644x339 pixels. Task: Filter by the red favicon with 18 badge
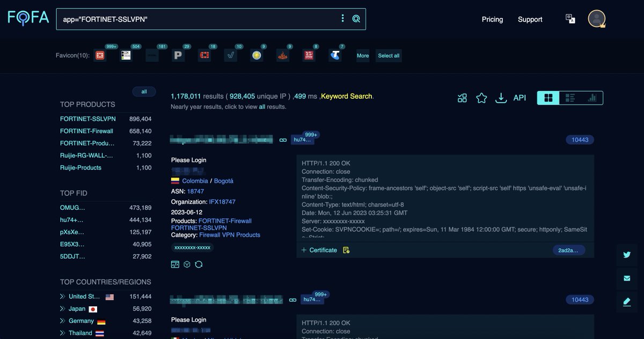click(204, 55)
